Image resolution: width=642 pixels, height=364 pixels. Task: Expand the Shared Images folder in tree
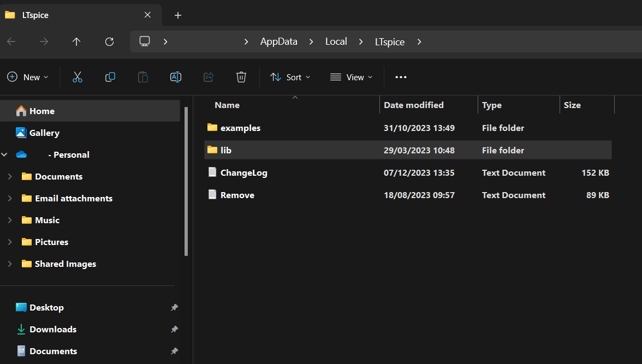coord(10,264)
